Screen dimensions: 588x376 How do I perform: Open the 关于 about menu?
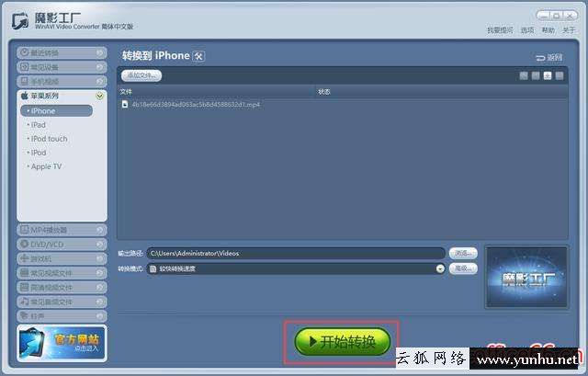click(x=569, y=30)
